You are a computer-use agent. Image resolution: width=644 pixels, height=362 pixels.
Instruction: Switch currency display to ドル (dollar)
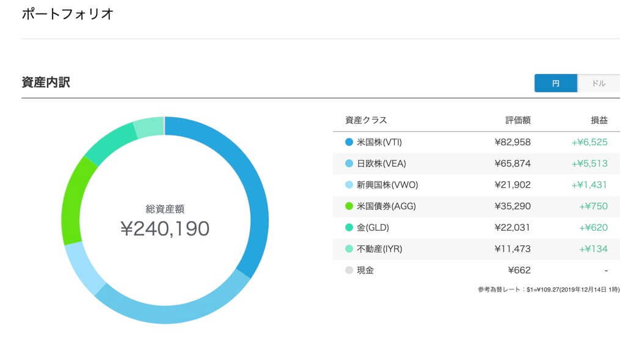point(598,83)
